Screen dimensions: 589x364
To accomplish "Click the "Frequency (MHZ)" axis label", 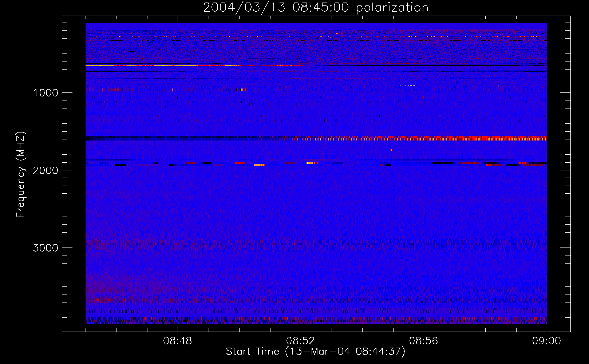I will coord(21,175).
